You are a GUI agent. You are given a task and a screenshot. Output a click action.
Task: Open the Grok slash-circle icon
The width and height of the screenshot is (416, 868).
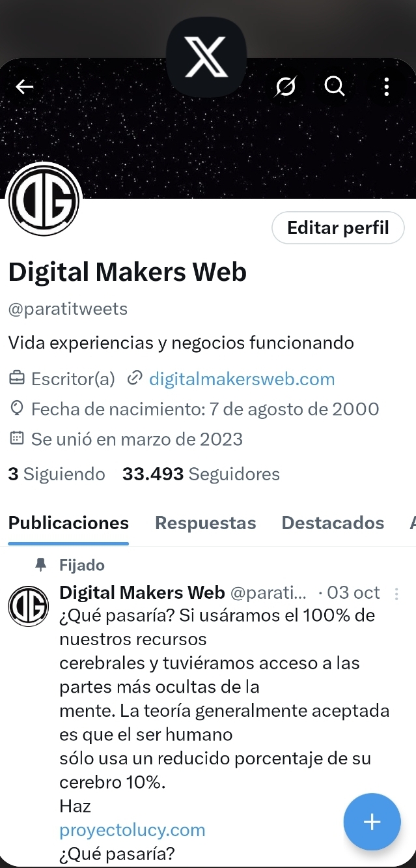[285, 86]
